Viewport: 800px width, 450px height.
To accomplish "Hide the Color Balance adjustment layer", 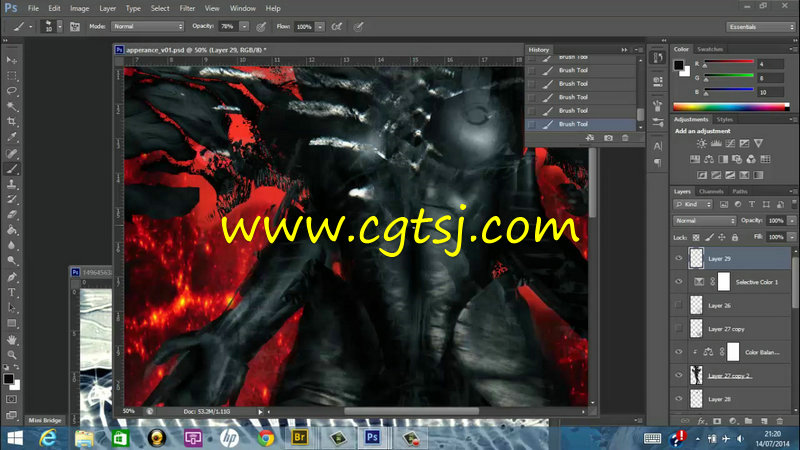I will (x=679, y=352).
